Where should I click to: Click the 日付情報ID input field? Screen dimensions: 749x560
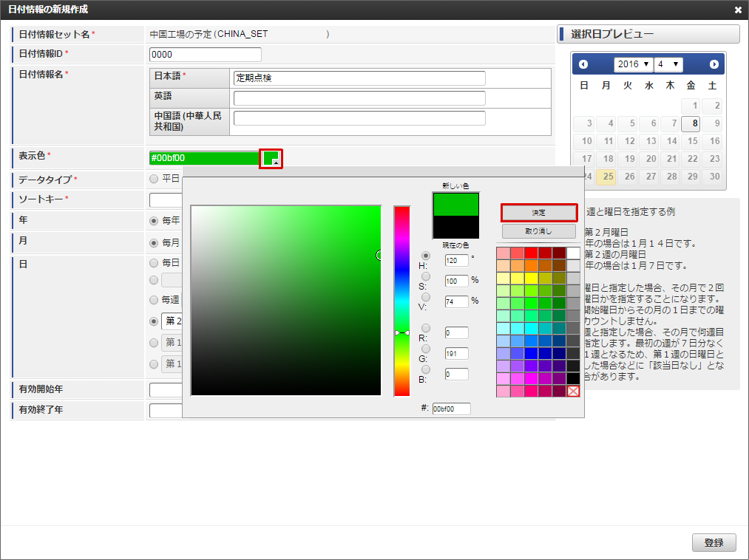(x=206, y=55)
